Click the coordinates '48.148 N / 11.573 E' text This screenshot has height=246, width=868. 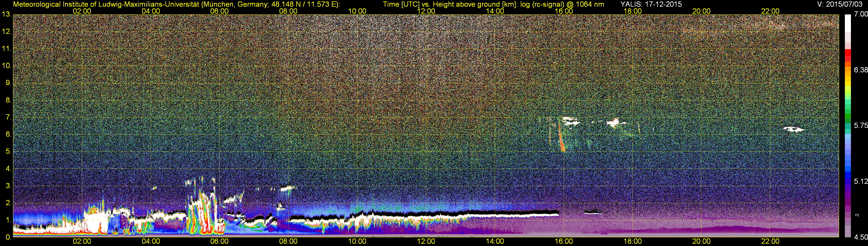[305, 4]
